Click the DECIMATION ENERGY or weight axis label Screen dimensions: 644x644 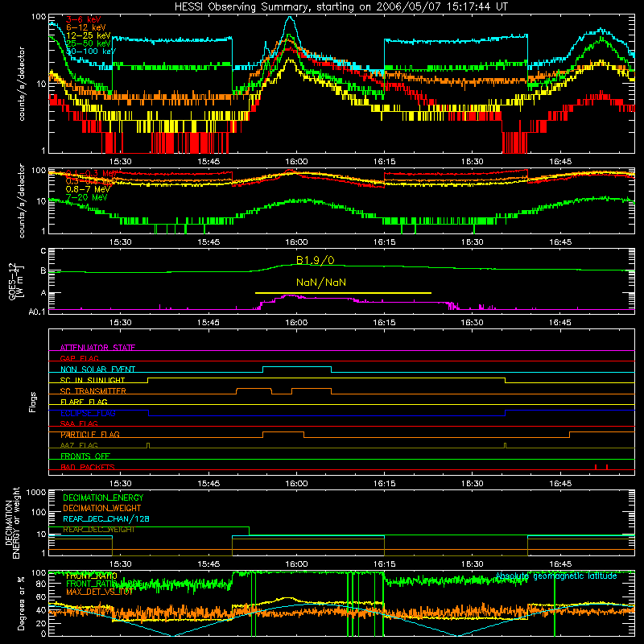point(12,522)
